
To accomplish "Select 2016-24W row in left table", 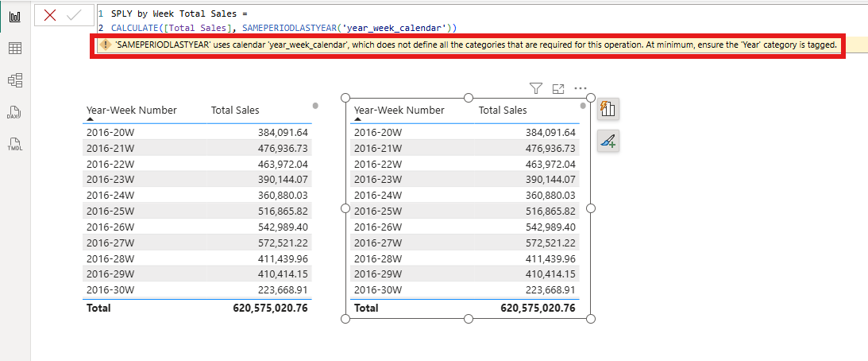I will 198,195.
